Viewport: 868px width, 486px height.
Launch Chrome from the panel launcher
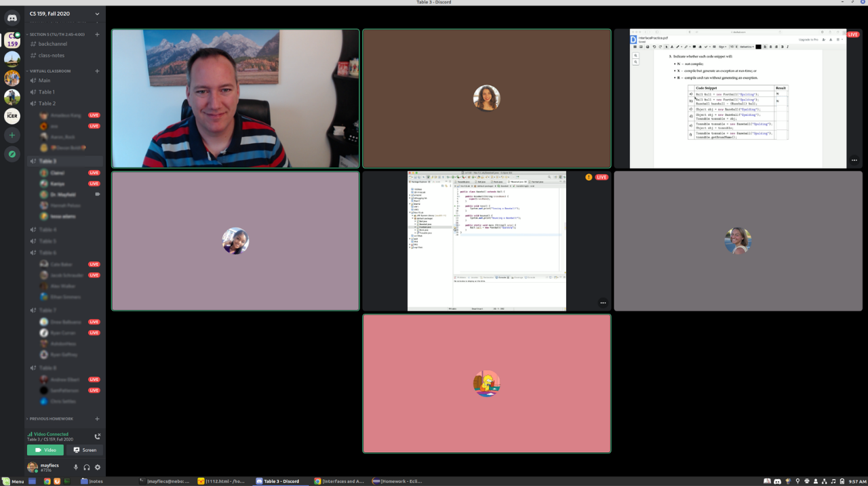pyautogui.click(x=47, y=481)
